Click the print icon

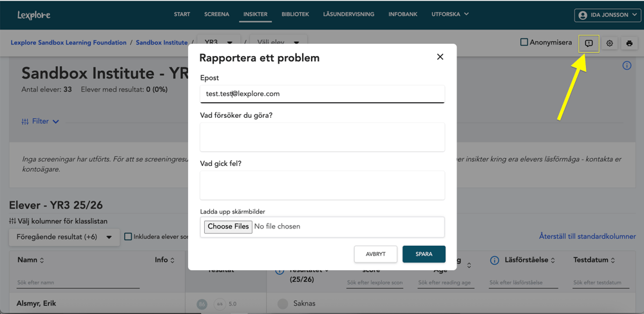[629, 43]
